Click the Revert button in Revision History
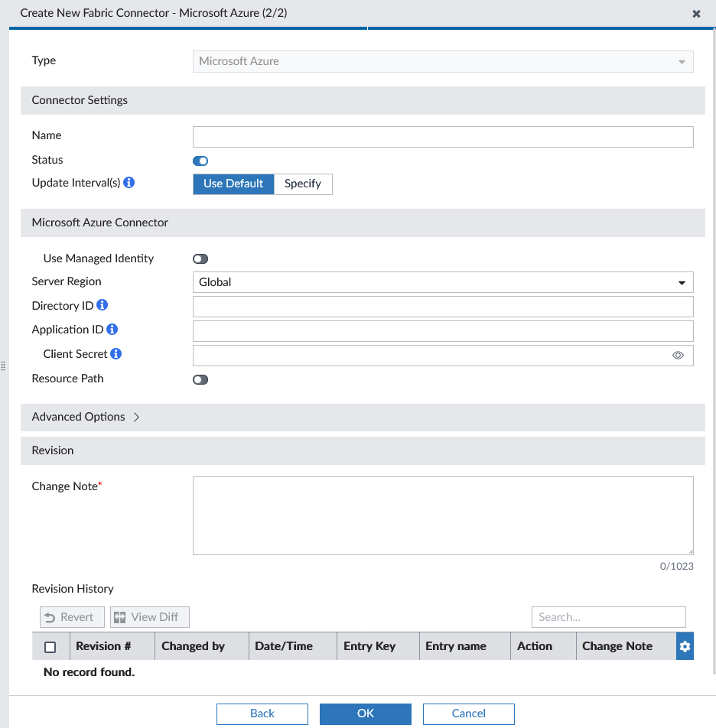This screenshot has width=716, height=728. [x=72, y=616]
